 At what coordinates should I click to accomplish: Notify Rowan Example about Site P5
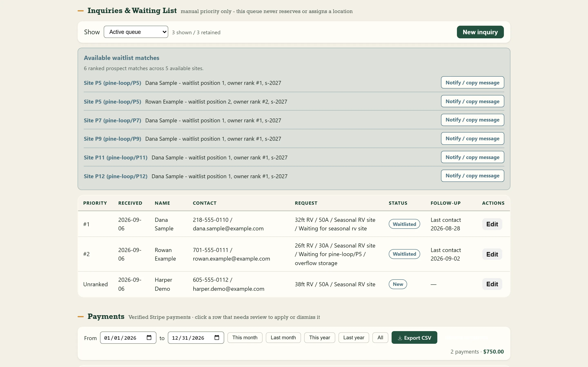click(x=472, y=101)
